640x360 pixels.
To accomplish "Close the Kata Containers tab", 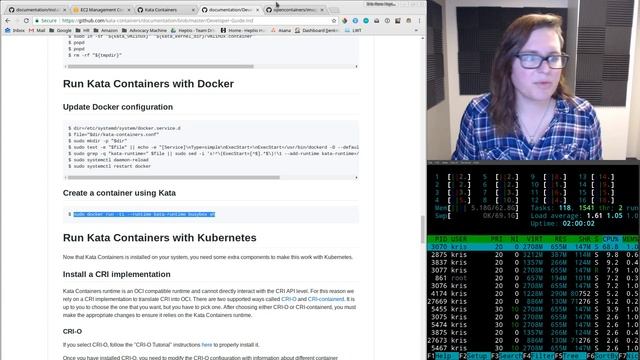I will click(193, 9).
